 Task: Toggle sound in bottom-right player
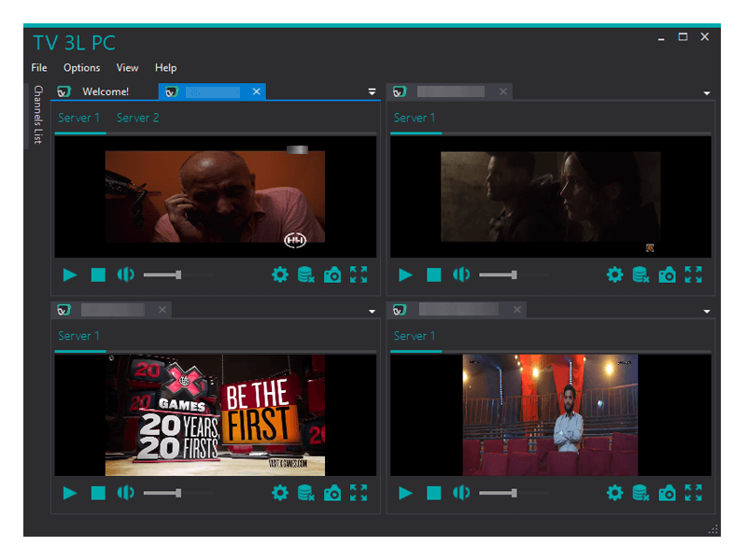tap(461, 493)
